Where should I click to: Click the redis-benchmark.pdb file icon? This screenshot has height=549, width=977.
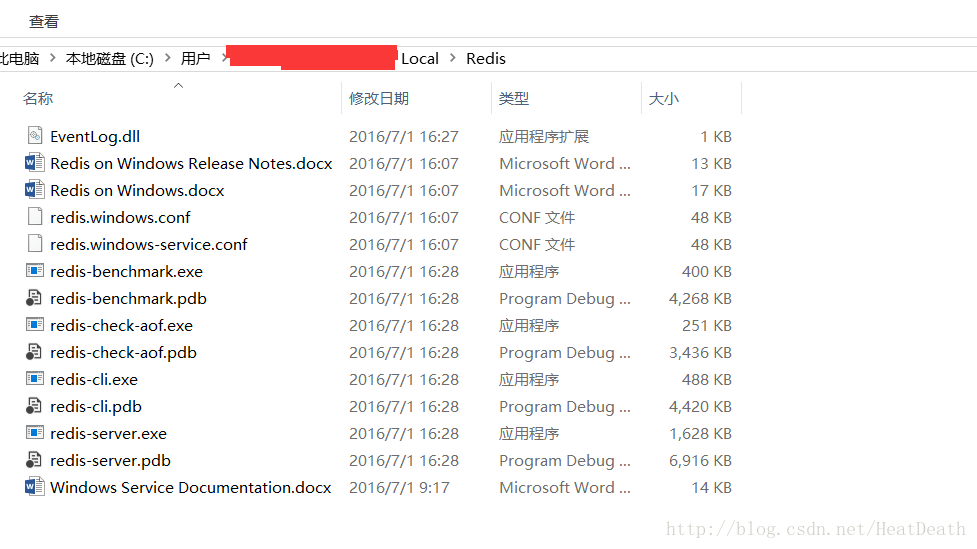pos(34,298)
